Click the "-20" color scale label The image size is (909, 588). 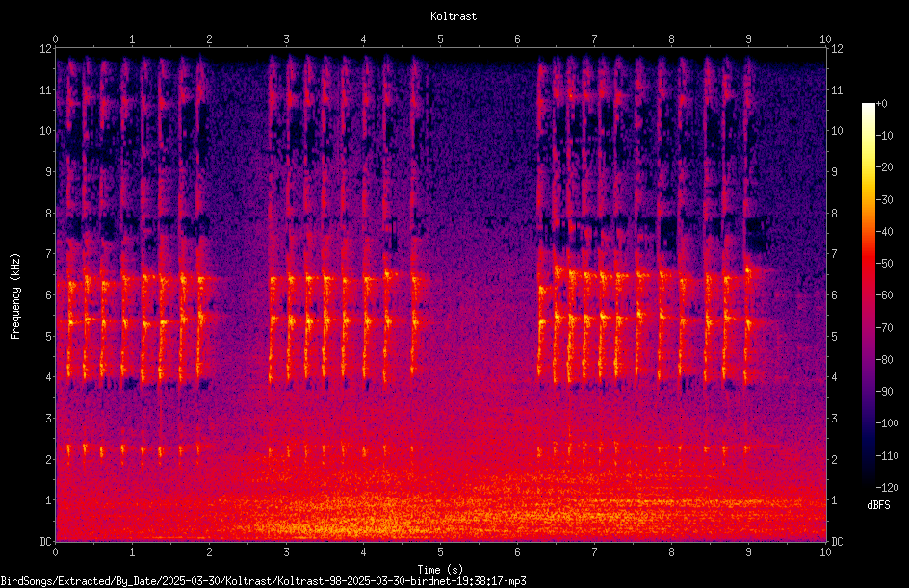884,167
